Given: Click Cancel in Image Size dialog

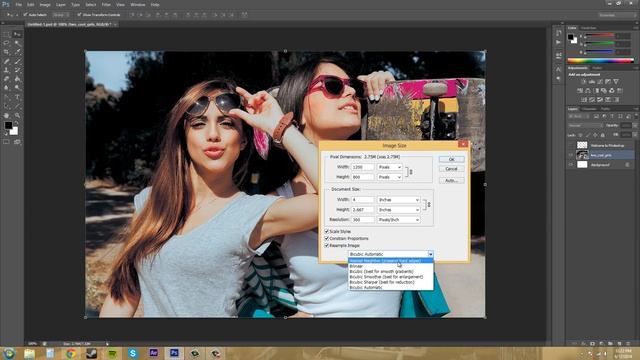Looking at the screenshot, I should coord(451,169).
